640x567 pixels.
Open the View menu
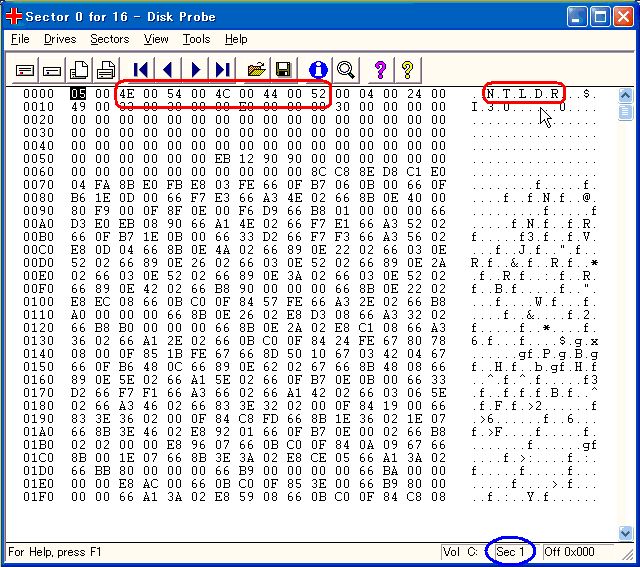[156, 39]
